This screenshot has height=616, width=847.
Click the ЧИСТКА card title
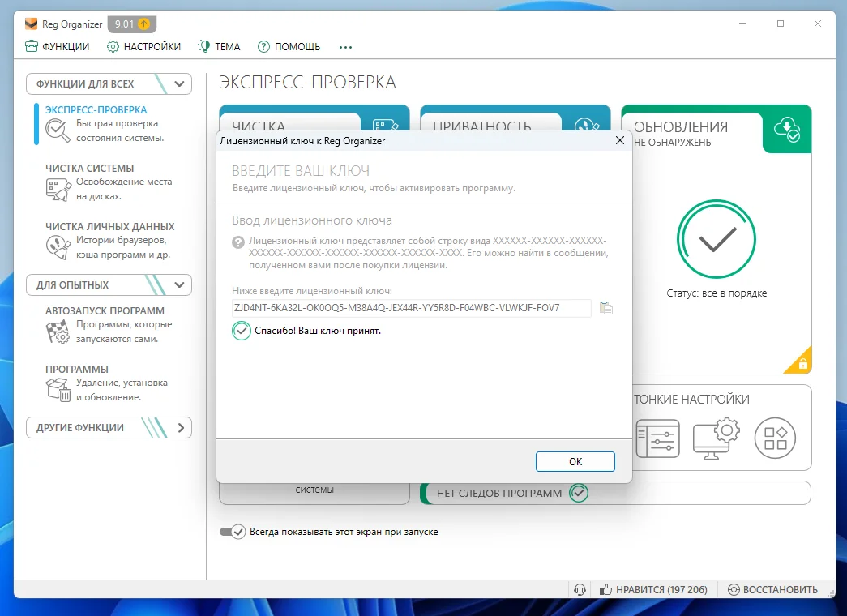(x=259, y=126)
